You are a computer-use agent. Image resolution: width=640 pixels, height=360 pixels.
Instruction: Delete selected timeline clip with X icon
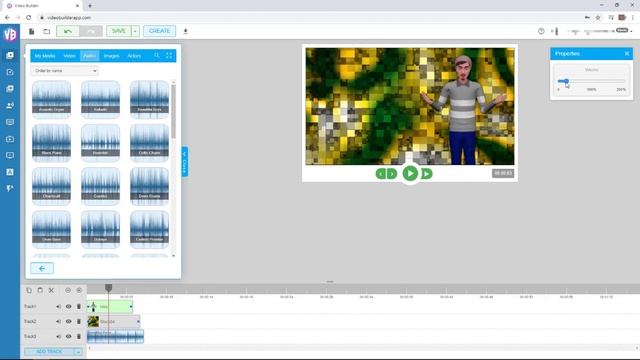[x=51, y=290]
